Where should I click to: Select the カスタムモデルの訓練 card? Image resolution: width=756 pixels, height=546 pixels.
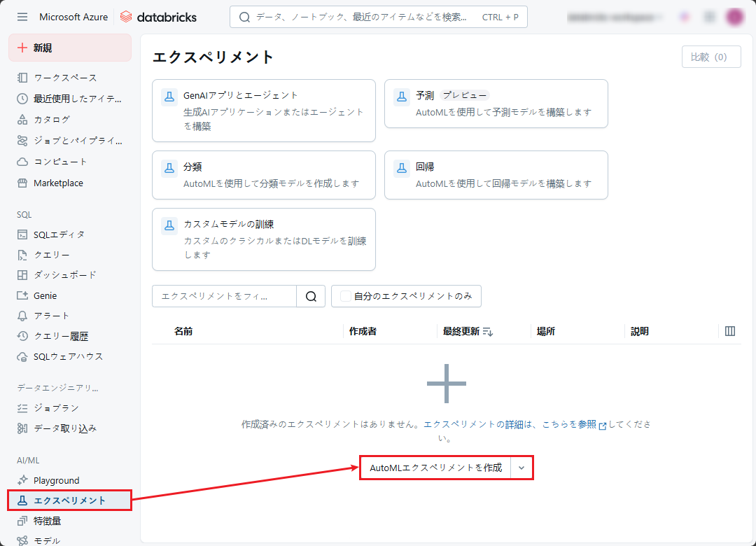click(263, 239)
